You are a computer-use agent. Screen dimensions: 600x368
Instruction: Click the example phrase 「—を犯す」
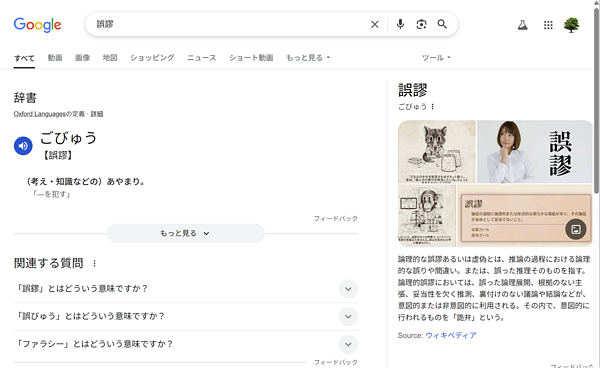(x=52, y=194)
